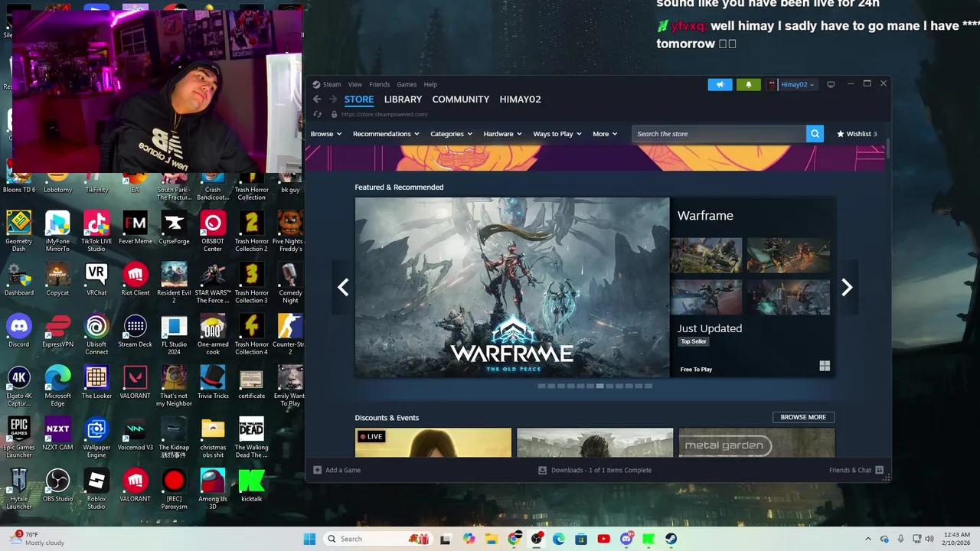
Task: Click the BROWSE MORE button
Action: 803,417
